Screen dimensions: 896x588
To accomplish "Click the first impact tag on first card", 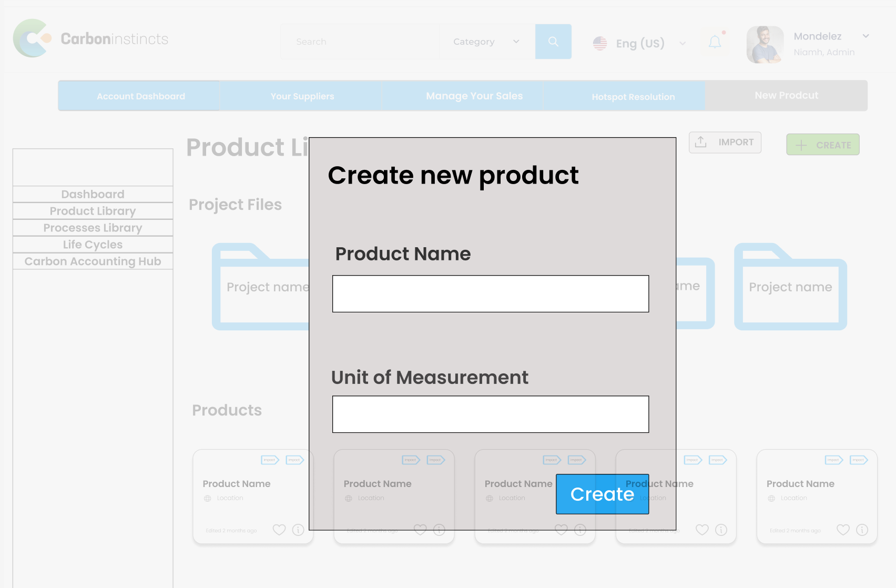I will [270, 460].
